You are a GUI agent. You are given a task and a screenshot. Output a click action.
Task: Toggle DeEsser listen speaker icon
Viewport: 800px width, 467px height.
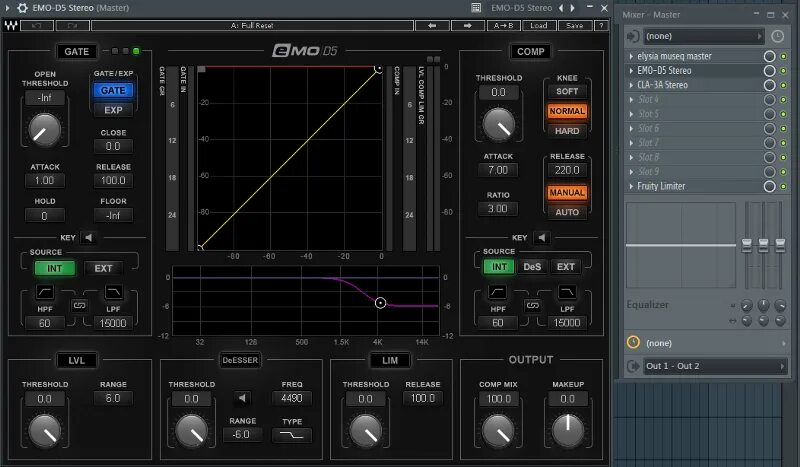point(242,398)
